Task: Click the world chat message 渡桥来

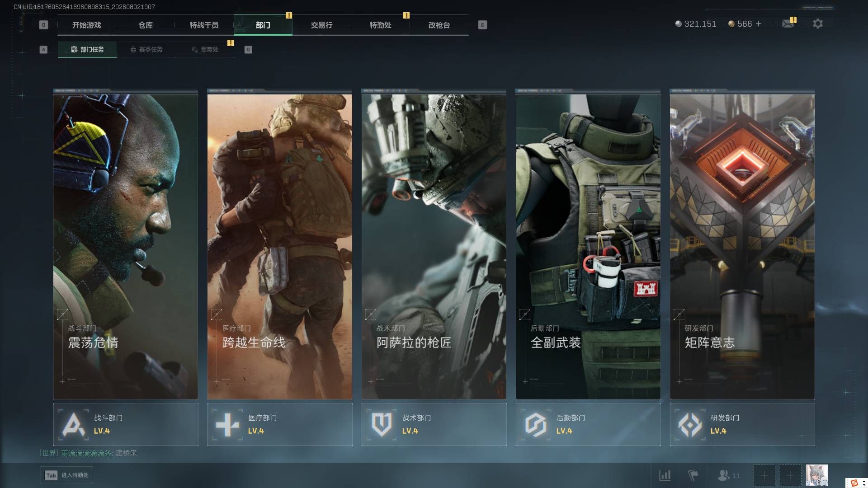Action: click(126, 453)
